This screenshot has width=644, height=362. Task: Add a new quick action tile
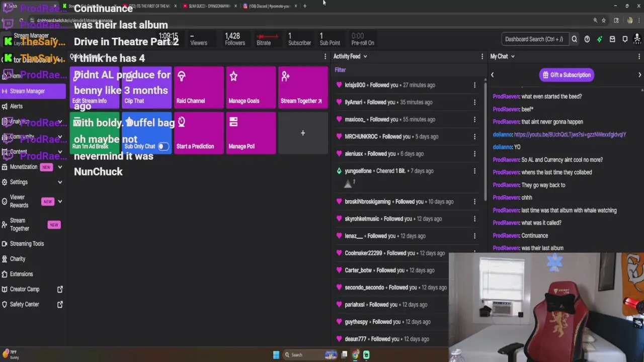302,133
